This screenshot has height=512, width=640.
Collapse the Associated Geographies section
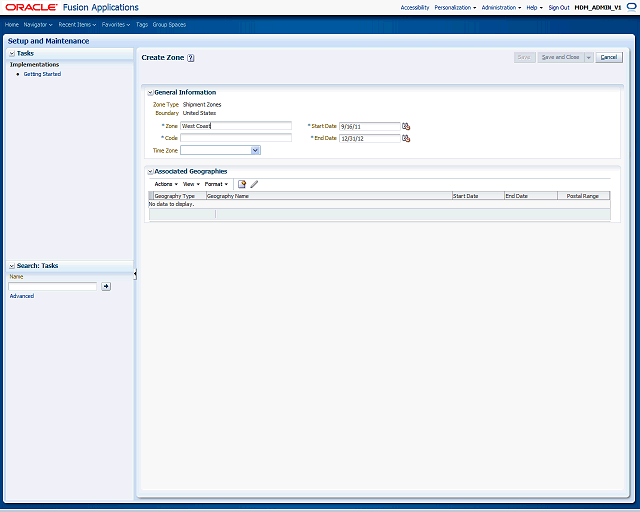(x=150, y=171)
